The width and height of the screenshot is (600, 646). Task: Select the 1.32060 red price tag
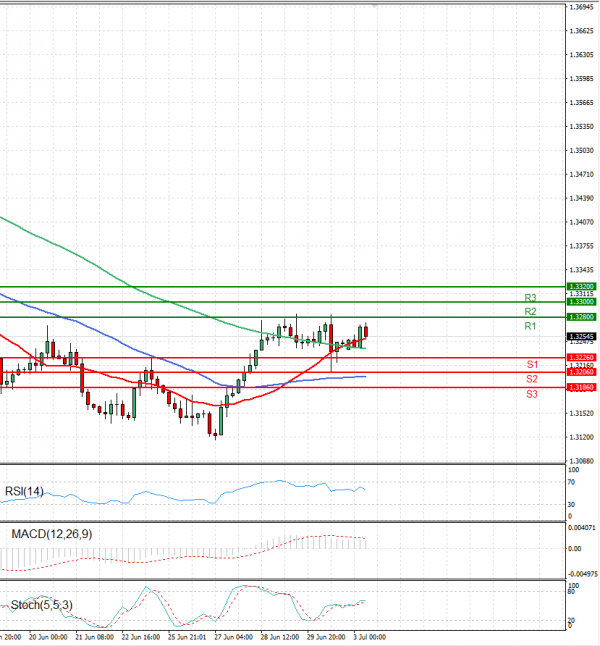[x=579, y=372]
